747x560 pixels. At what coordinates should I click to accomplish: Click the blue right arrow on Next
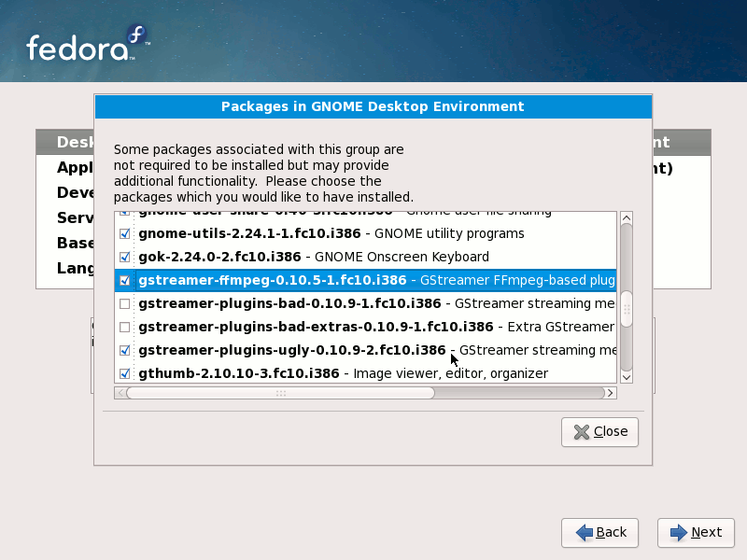coord(679,532)
